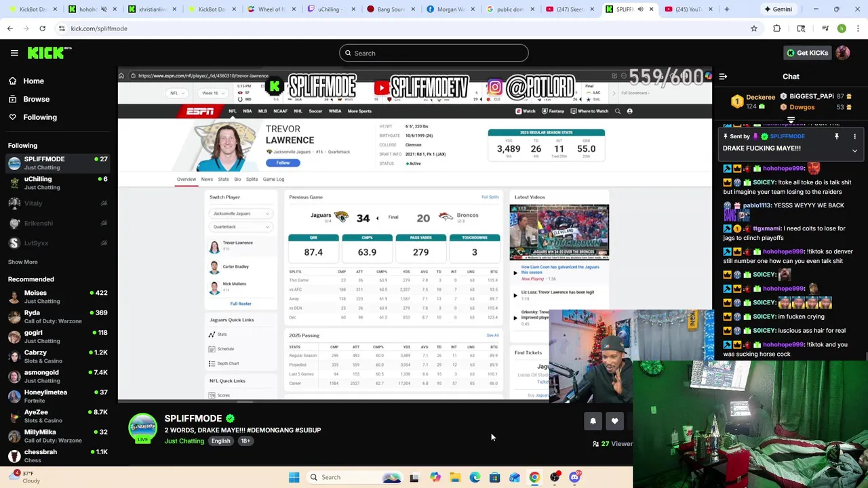Bookmark this page star icon
This screenshot has width=868, height=488.
point(753,28)
